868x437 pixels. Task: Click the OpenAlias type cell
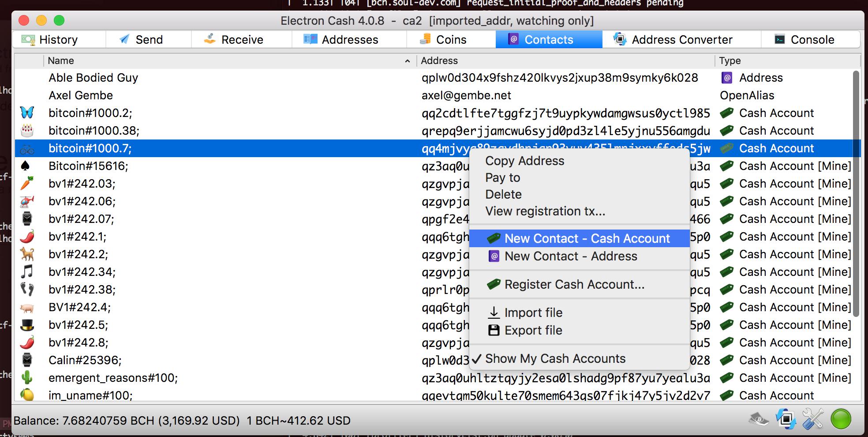[747, 95]
